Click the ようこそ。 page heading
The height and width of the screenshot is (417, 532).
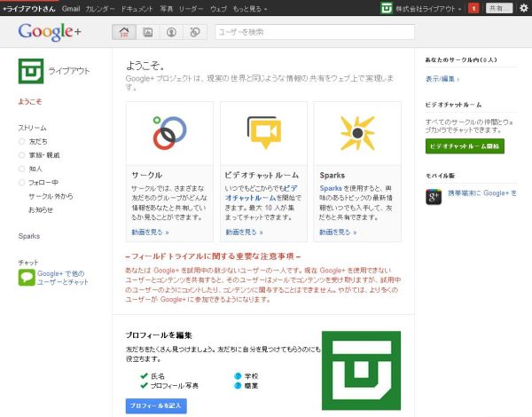145,65
